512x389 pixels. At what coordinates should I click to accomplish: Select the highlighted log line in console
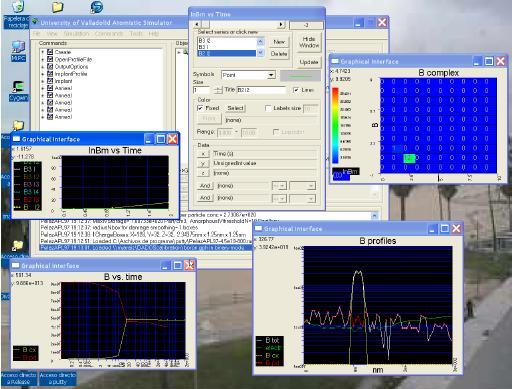pos(145,248)
